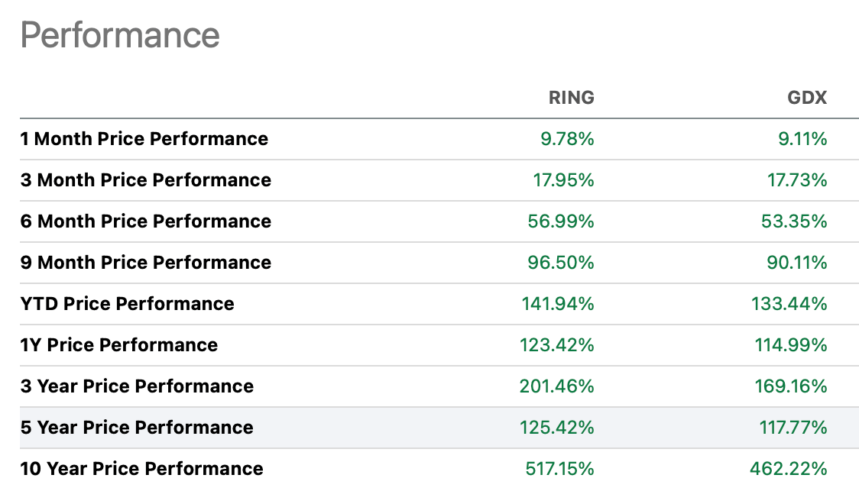Select the 1 Month Price Performance row label

point(144,139)
